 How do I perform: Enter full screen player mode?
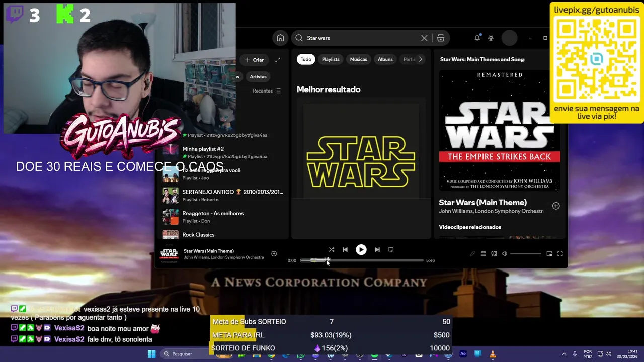click(x=560, y=254)
